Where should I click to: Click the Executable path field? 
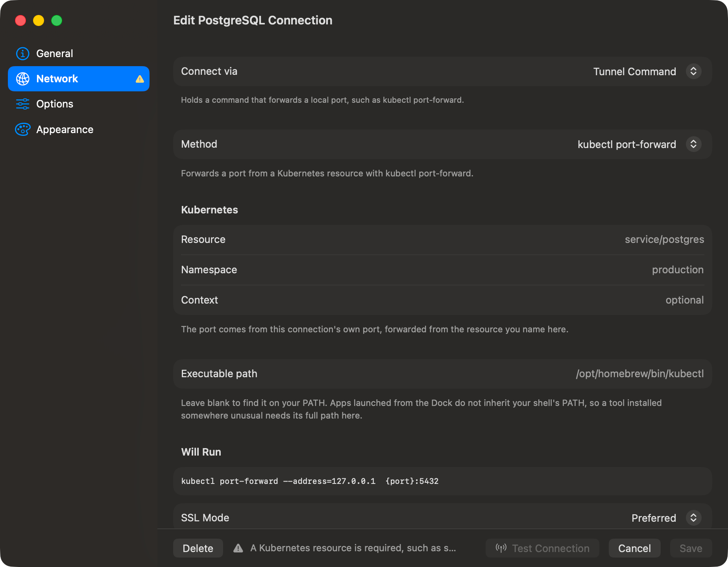(x=443, y=374)
